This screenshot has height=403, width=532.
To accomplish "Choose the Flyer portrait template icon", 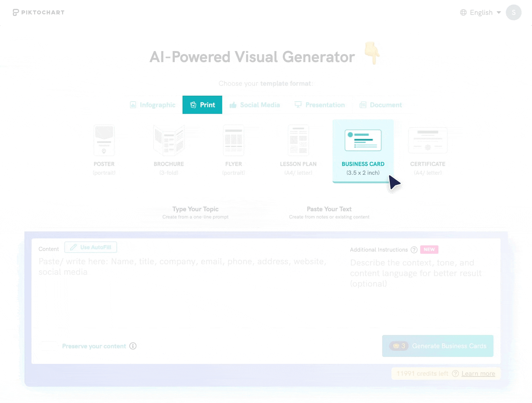I will point(233,140).
